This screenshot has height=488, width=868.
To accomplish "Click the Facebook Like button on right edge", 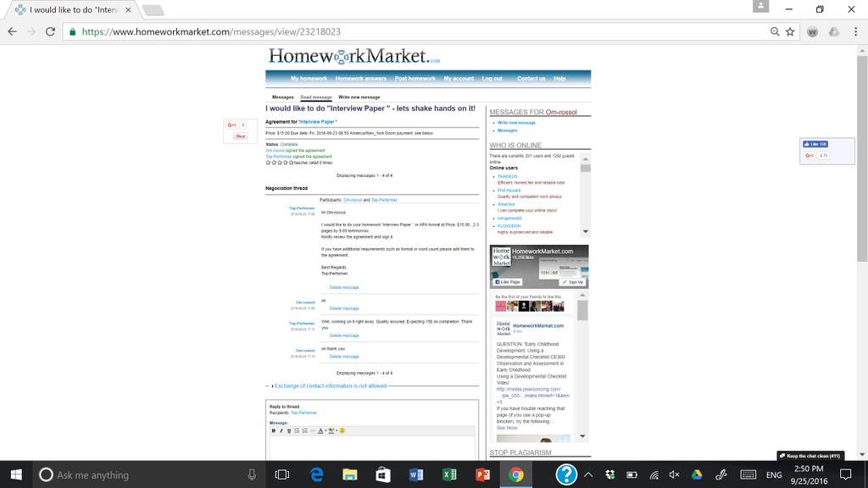I will click(x=815, y=144).
